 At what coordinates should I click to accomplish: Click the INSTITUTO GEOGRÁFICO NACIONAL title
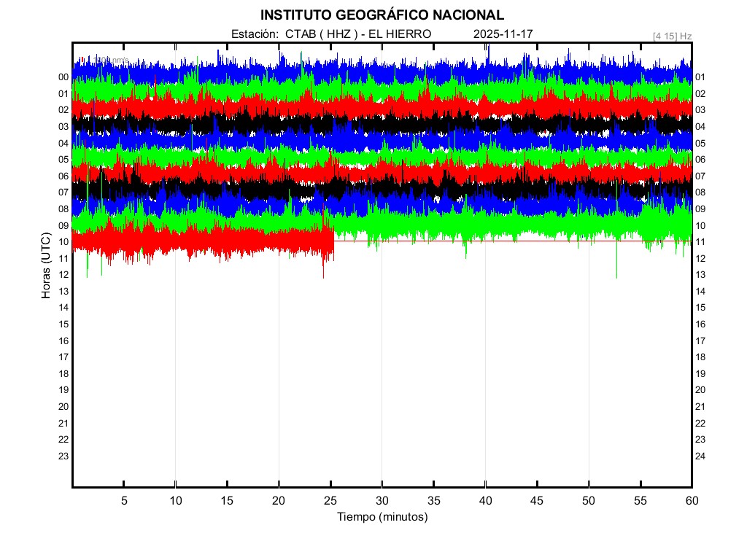coord(382,15)
